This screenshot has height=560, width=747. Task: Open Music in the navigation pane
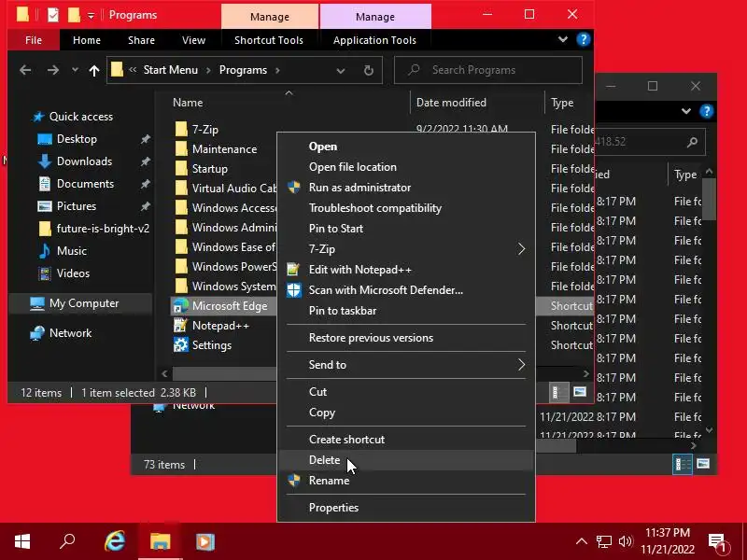[72, 251]
